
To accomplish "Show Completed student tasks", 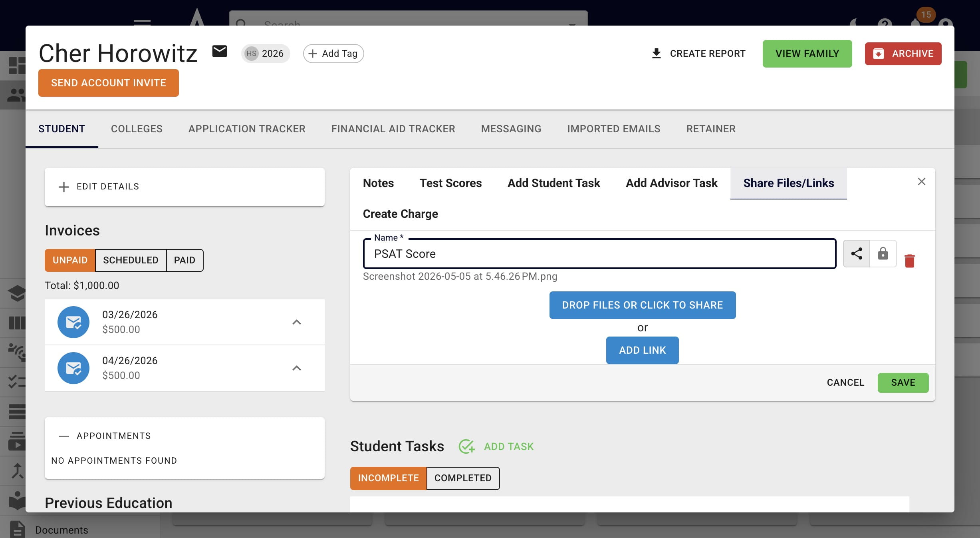I will click(x=463, y=478).
